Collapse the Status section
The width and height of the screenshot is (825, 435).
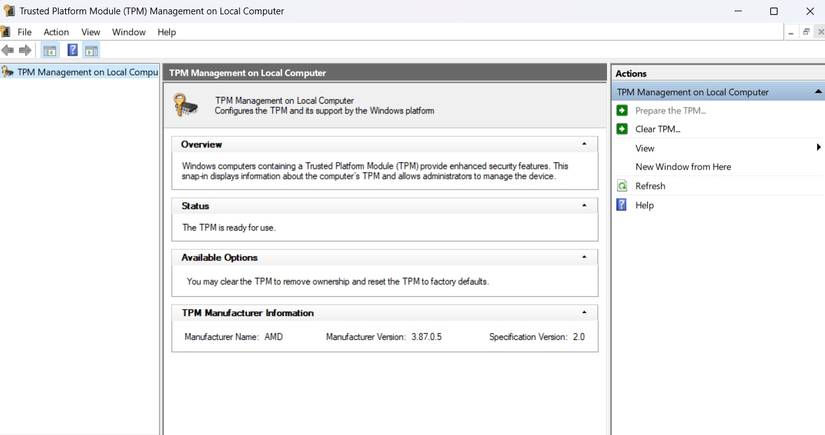584,205
